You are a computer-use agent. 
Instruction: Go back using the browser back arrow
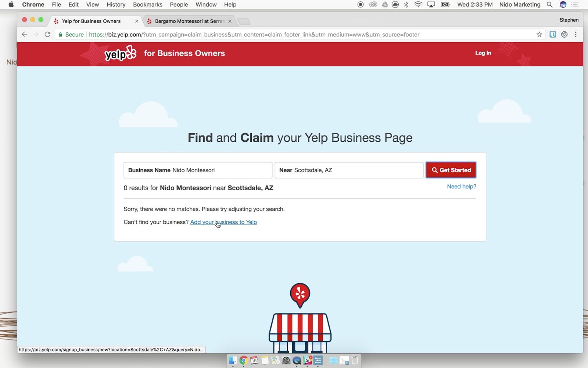click(25, 35)
